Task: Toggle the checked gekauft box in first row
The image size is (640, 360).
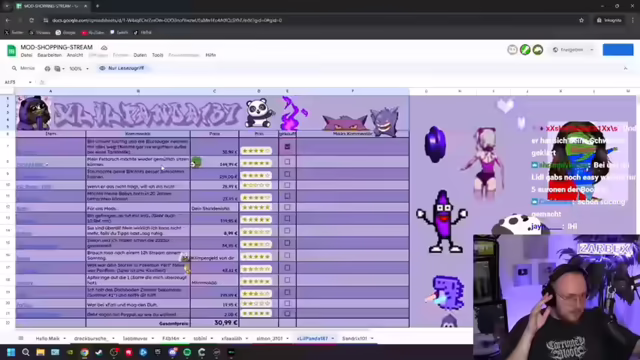Action: coord(287,147)
